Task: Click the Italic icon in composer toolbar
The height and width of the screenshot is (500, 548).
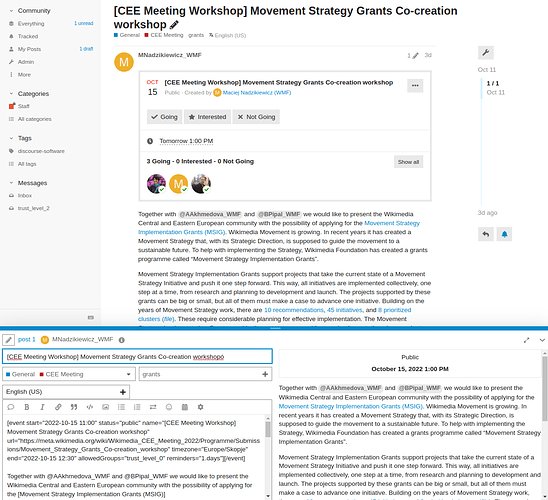Action: (42, 407)
